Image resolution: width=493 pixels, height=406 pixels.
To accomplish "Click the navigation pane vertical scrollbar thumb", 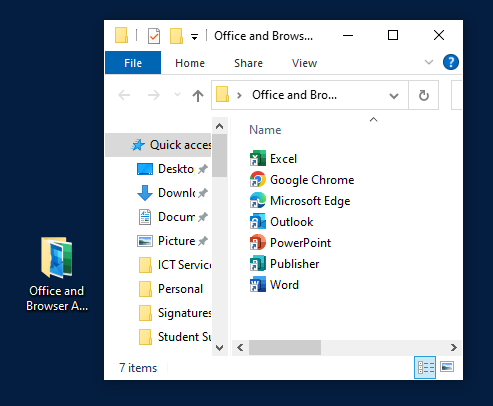I will click(219, 155).
